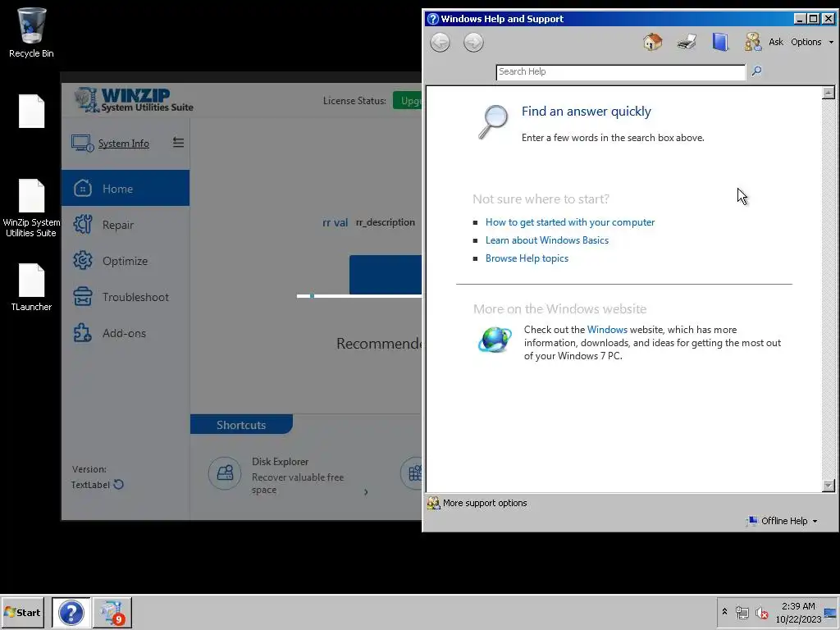Image resolution: width=840 pixels, height=630 pixels.
Task: Click the rr val text in WinZip
Action: point(335,223)
